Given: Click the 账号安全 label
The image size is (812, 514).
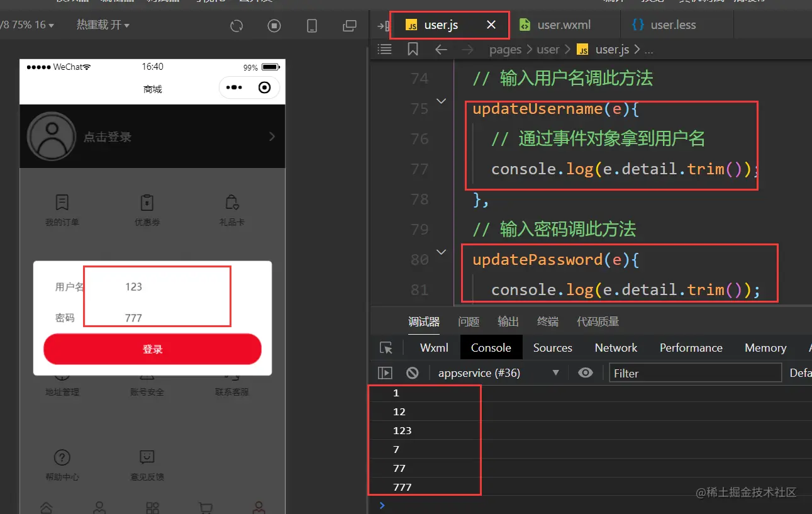Looking at the screenshot, I should [147, 392].
